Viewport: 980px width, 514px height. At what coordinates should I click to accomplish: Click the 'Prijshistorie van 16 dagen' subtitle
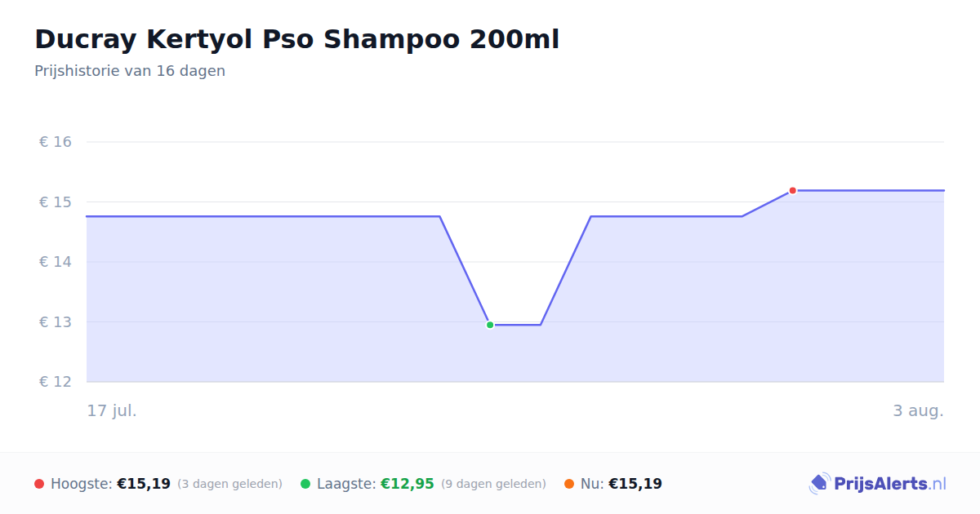(130, 71)
